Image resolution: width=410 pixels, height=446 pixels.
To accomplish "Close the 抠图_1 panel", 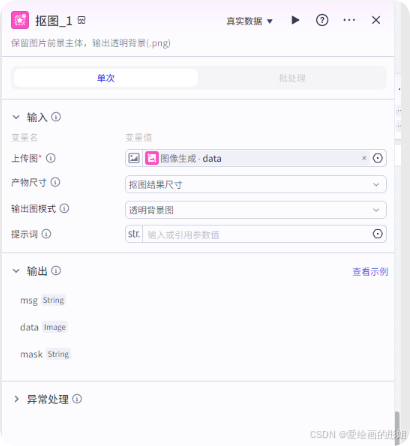I will click(376, 20).
